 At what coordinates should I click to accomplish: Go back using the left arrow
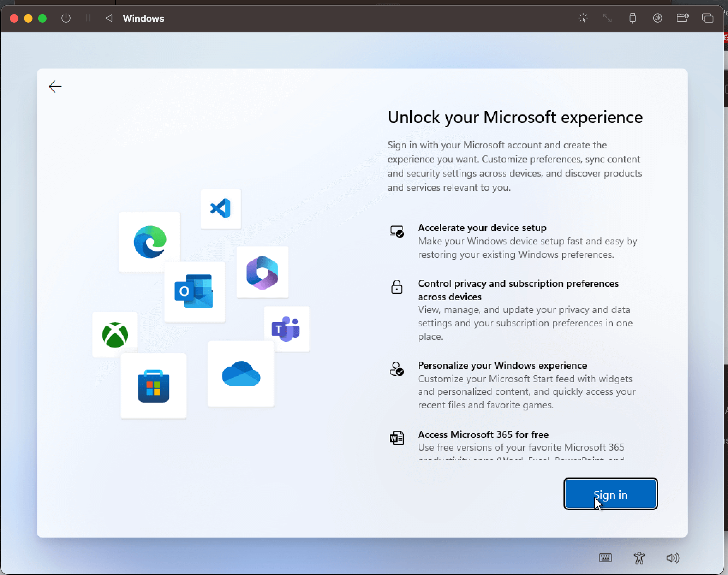pyautogui.click(x=55, y=87)
